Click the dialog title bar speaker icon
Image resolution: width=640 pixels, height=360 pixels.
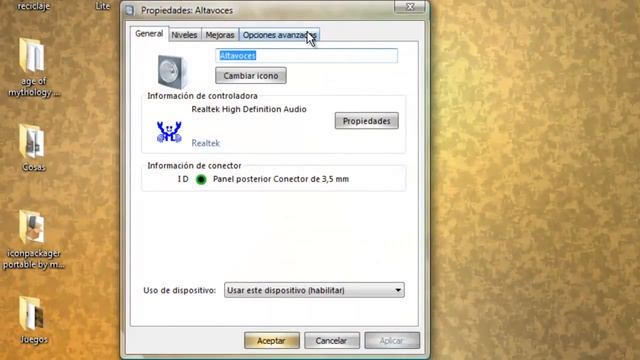click(x=130, y=10)
